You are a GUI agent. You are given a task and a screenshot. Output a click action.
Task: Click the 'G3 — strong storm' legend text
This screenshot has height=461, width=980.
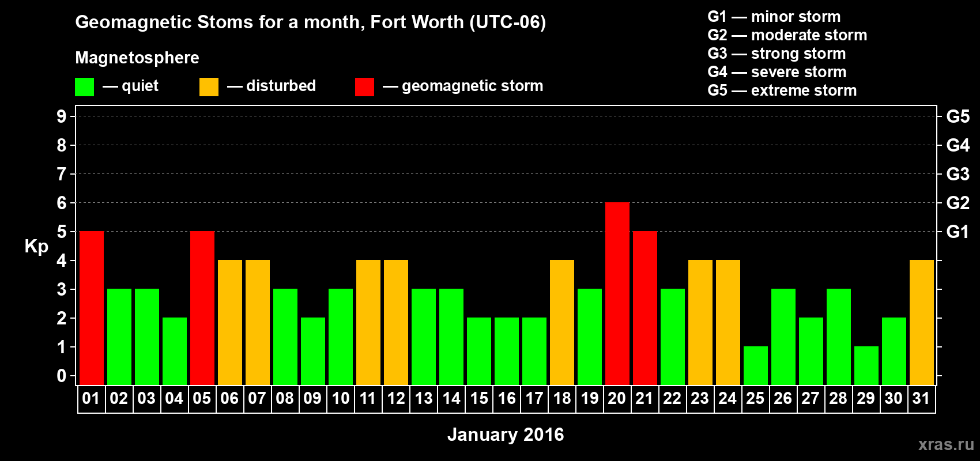click(x=777, y=54)
